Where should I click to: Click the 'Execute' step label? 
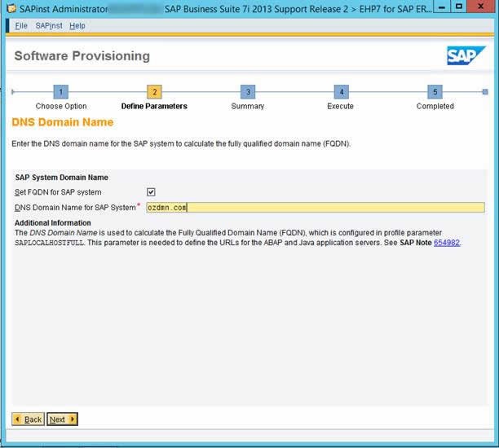(341, 106)
